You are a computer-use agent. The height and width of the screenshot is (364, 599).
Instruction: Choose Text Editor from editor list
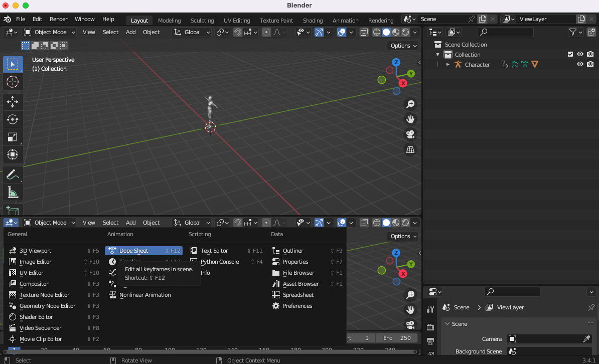(226, 251)
